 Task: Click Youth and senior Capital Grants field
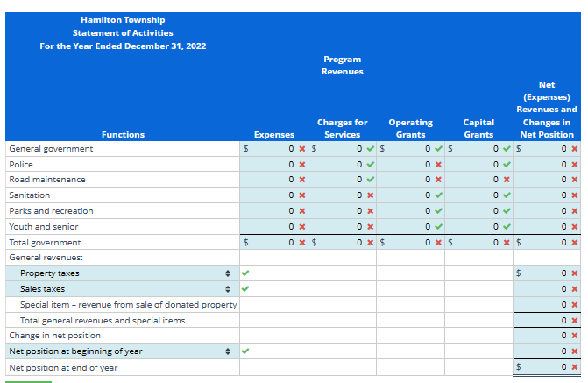point(478,227)
